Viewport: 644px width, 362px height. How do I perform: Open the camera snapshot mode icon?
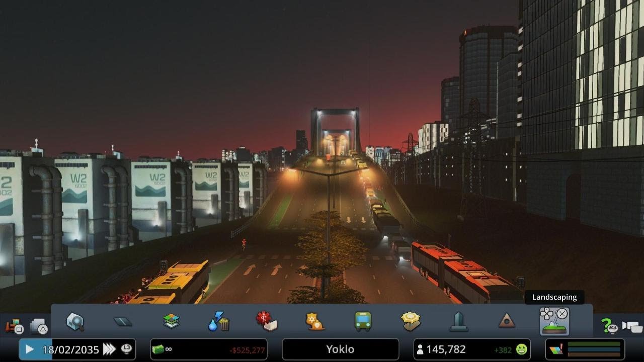coord(39,327)
